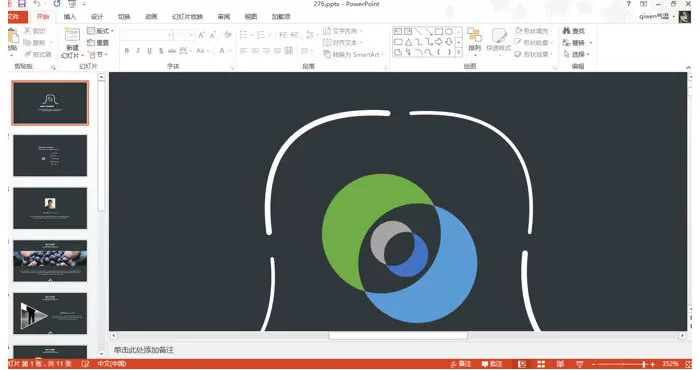Open the Layout (版式) dropdown
The height and width of the screenshot is (370, 700).
click(100, 31)
